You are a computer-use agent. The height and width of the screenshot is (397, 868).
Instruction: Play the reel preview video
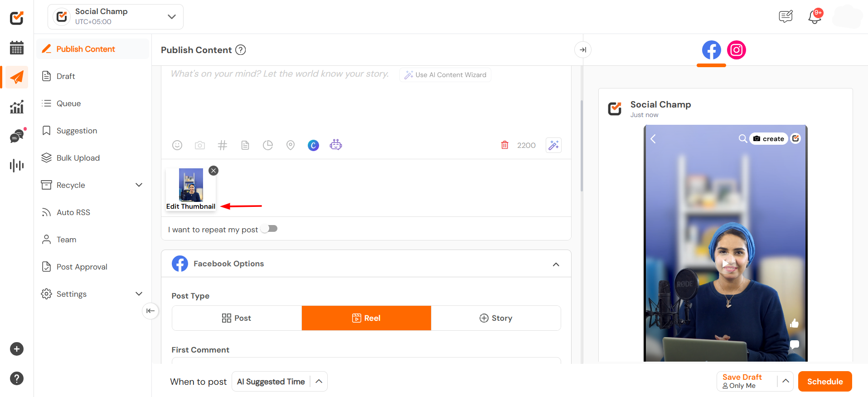pos(725,263)
